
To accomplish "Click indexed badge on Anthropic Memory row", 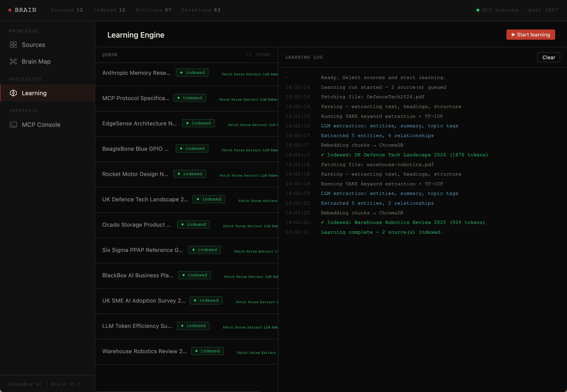I will (192, 72).
